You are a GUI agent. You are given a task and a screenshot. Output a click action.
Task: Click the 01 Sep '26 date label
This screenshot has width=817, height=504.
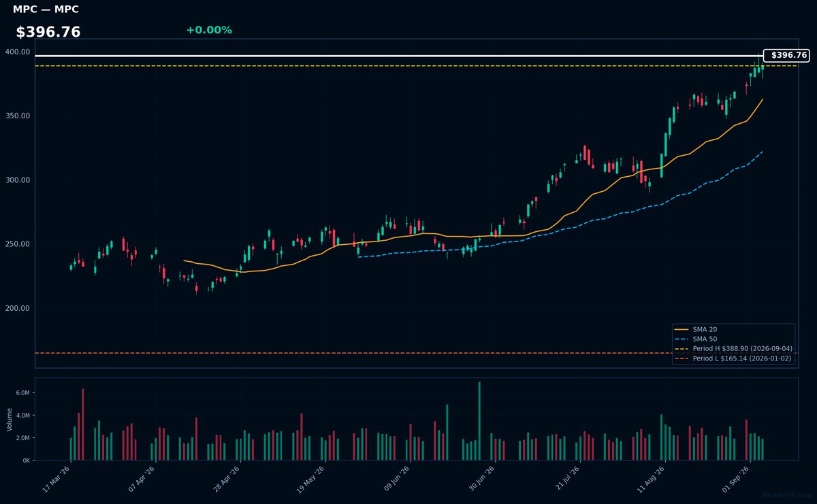click(735, 479)
